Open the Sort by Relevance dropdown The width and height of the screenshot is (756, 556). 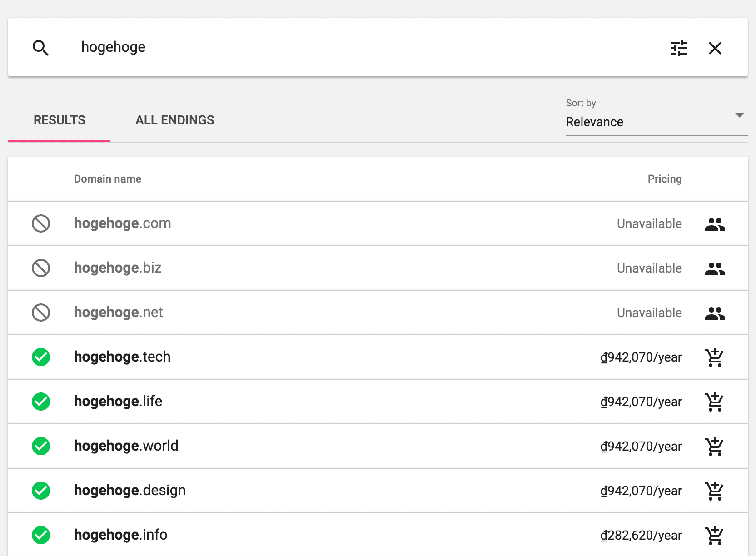point(645,122)
